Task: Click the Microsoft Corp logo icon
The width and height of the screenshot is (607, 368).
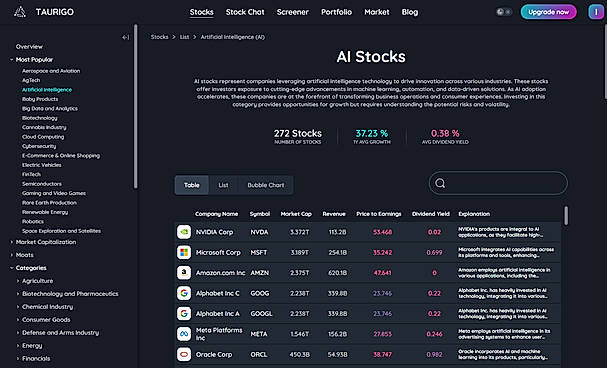Action: tap(184, 252)
